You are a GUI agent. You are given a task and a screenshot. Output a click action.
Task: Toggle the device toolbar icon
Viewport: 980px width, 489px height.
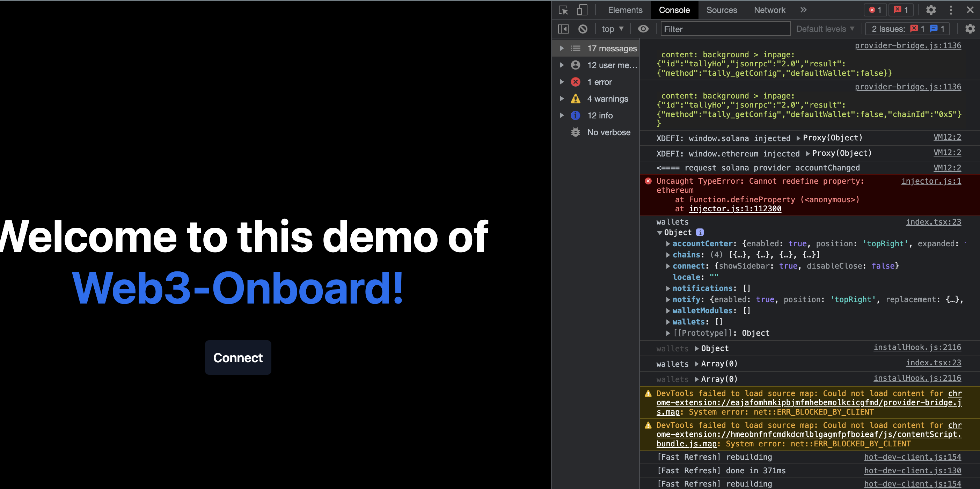click(x=582, y=10)
